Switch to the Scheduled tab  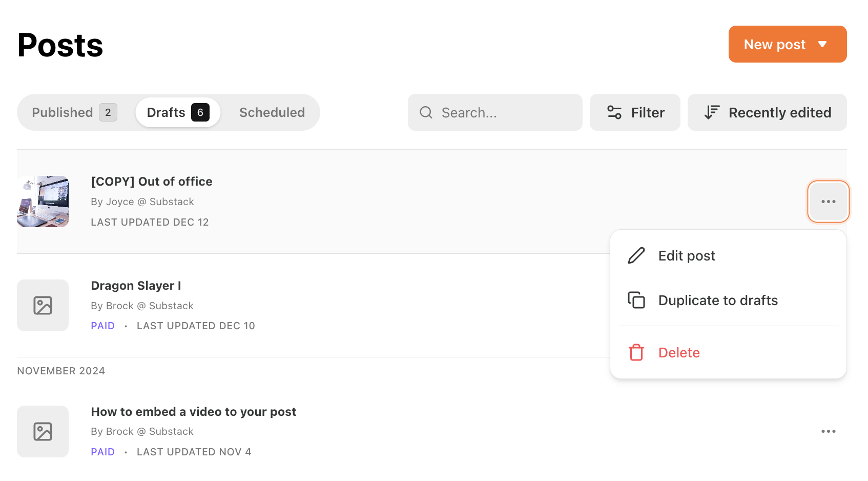pos(272,112)
